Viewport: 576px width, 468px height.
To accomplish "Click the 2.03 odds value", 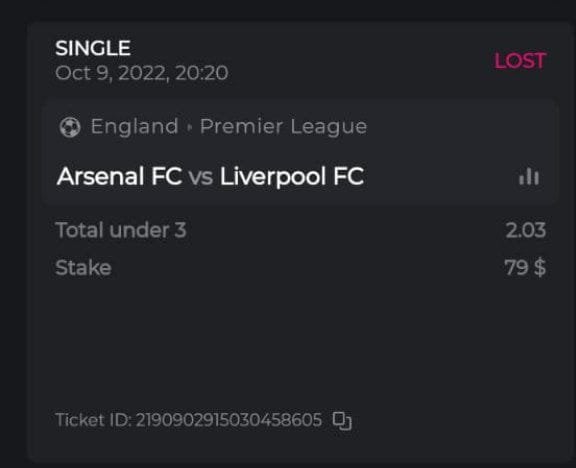I will 526,230.
